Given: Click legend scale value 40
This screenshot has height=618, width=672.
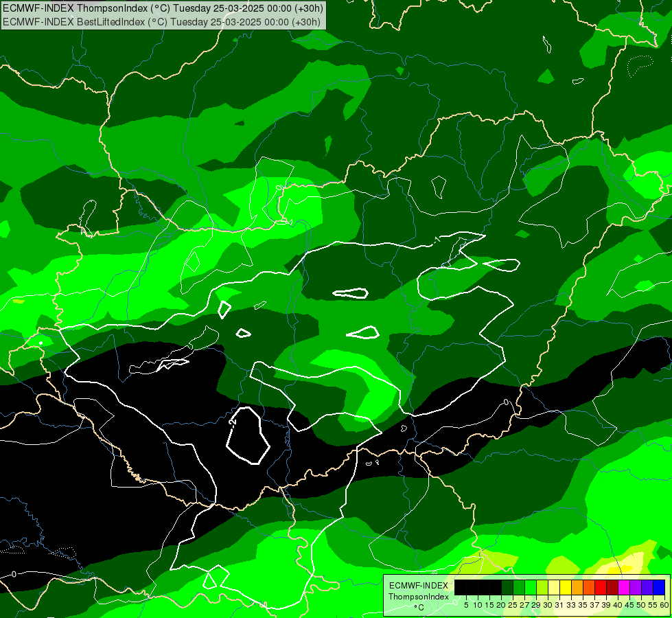Looking at the screenshot, I should 618,605.
